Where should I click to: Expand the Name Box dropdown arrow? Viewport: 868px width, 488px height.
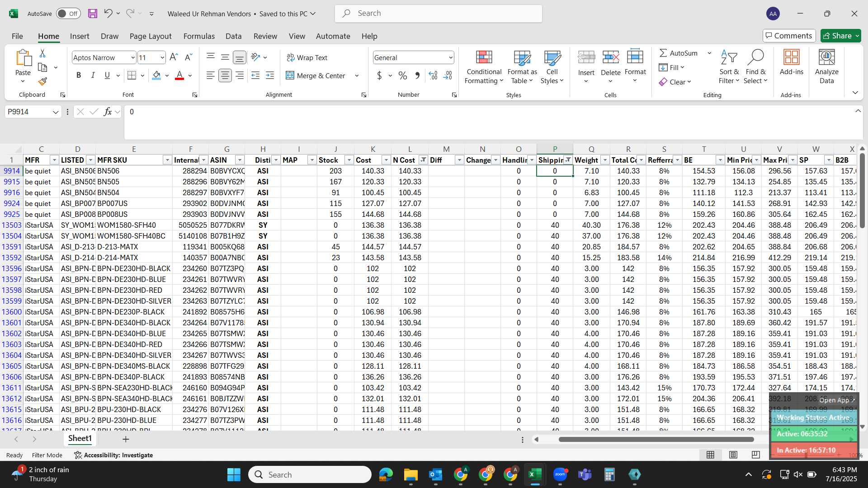click(x=55, y=112)
